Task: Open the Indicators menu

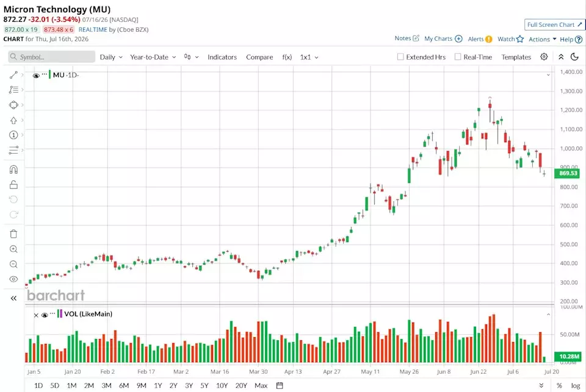Action: pyautogui.click(x=222, y=57)
